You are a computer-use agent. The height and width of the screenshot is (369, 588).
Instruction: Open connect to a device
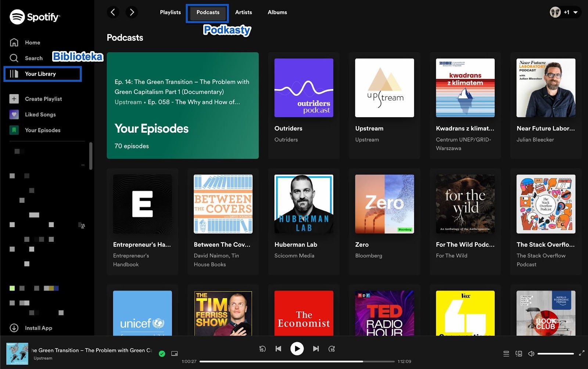coord(519,354)
